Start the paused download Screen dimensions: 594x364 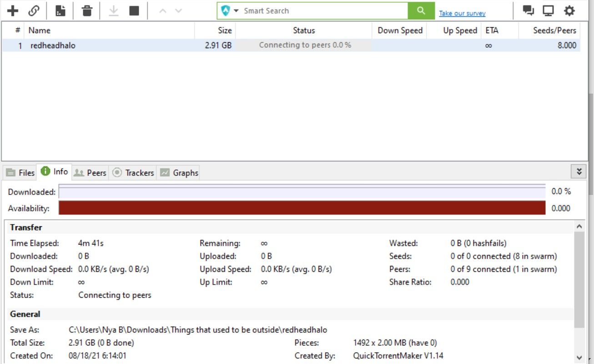113,10
